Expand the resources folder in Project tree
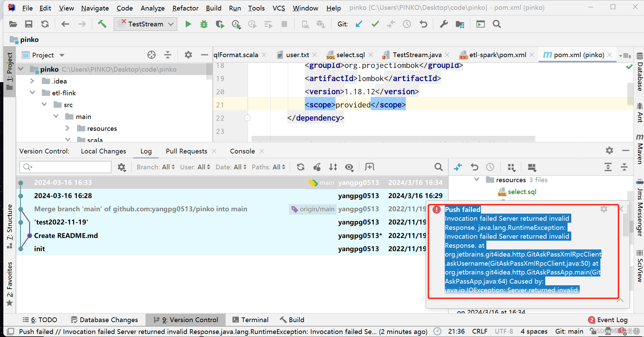The image size is (644, 337). (x=67, y=128)
